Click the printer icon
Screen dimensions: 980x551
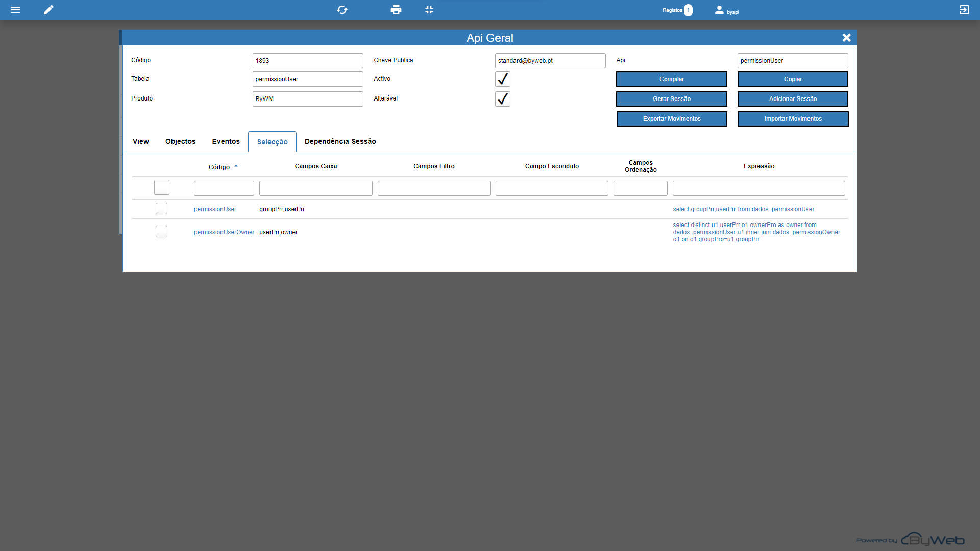point(396,10)
